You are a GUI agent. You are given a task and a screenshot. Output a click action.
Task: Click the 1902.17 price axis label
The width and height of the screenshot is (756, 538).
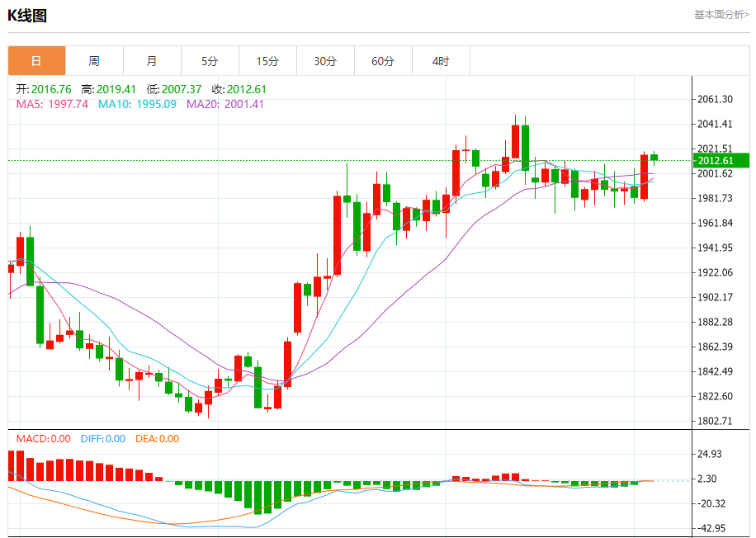click(x=715, y=297)
